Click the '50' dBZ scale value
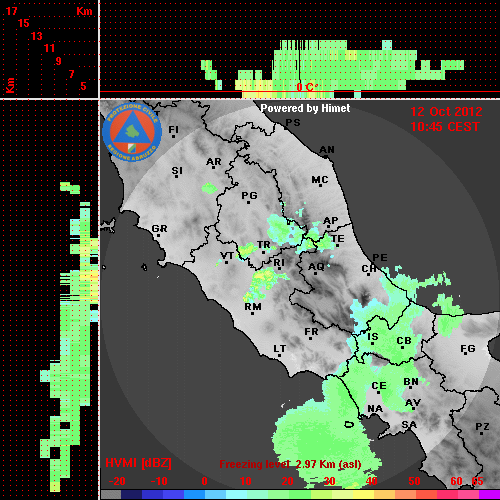The image size is (500, 500). pos(414,481)
